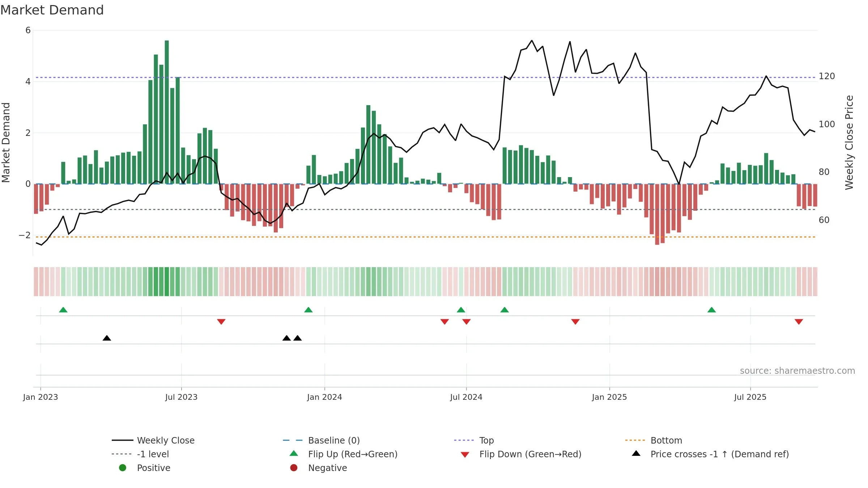The width and height of the screenshot is (868, 488).
Task: Click the red Negative circle in the legend
Action: tap(294, 468)
